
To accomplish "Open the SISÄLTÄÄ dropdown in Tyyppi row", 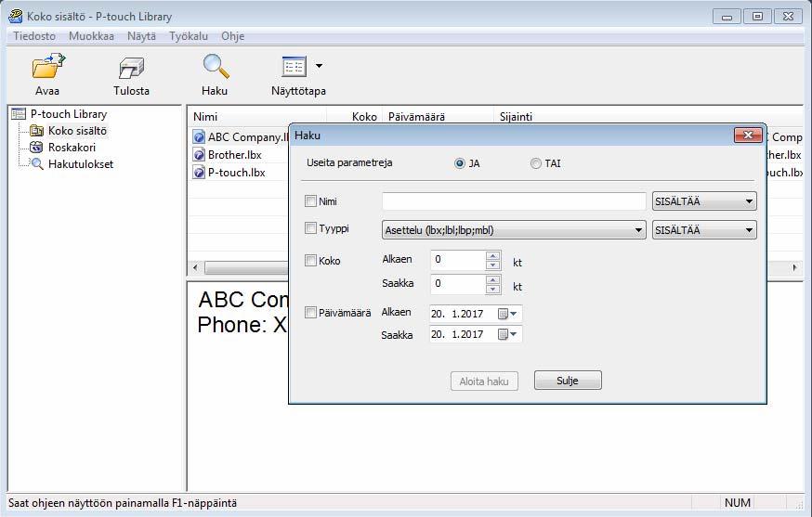I will pos(704,230).
